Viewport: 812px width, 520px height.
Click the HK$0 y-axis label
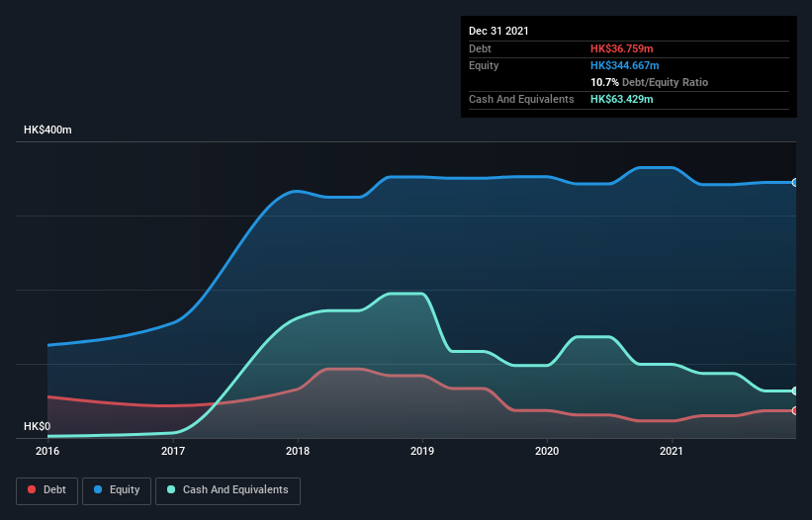38,426
